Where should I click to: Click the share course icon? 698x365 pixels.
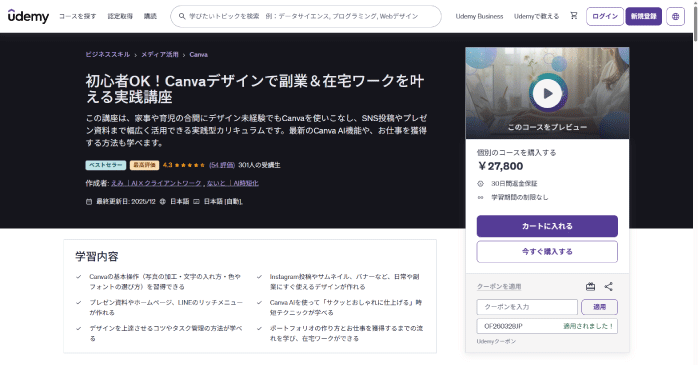609,287
